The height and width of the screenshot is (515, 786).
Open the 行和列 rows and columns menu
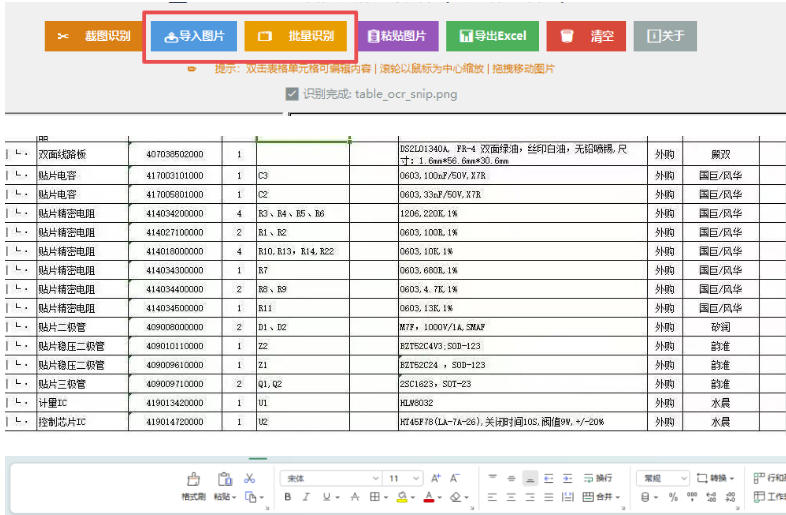click(769, 478)
